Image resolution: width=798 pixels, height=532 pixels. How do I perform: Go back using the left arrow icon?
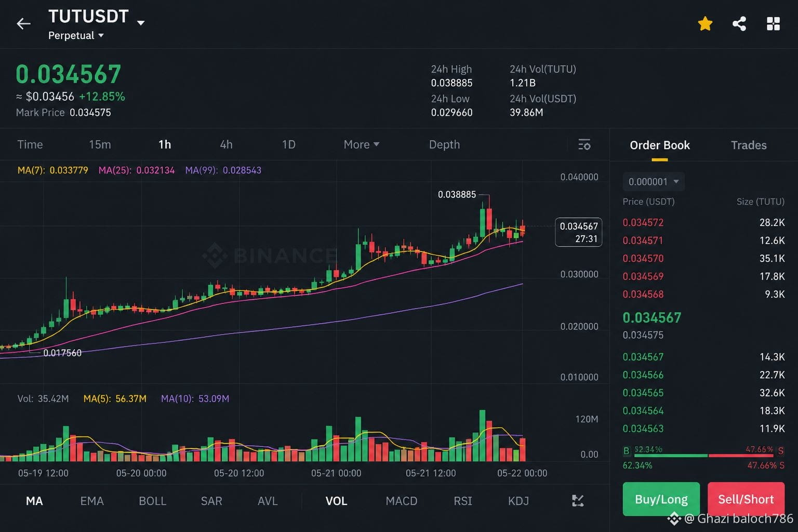[23, 23]
